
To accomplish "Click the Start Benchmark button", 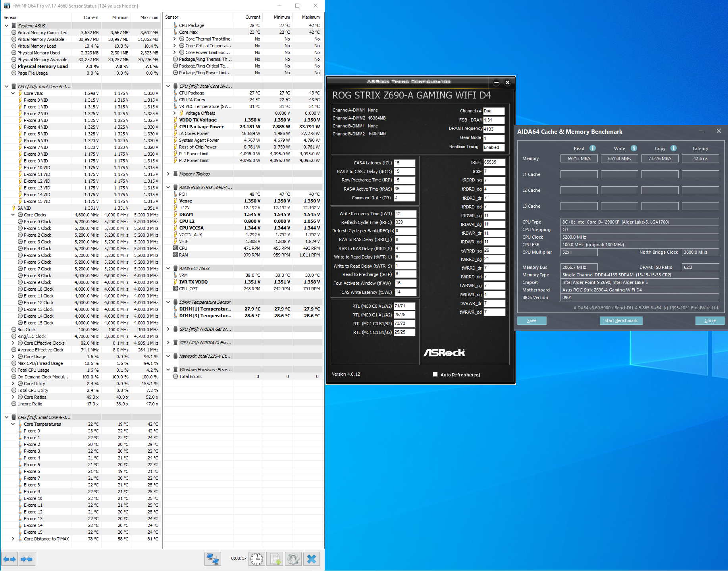I will (621, 320).
